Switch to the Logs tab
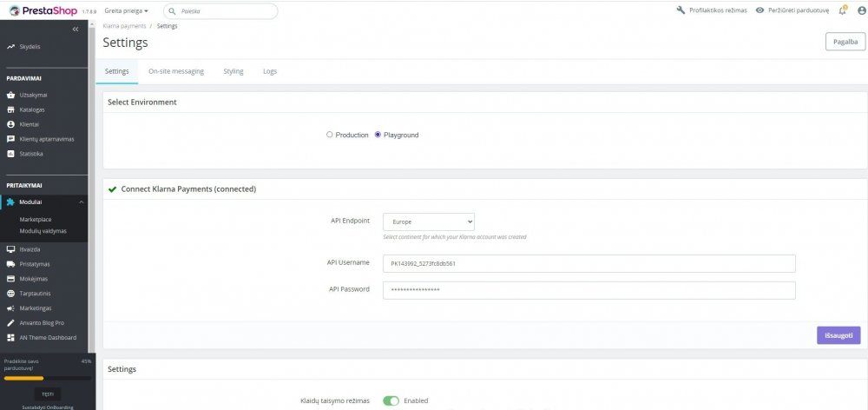This screenshot has width=868, height=410. pos(270,71)
